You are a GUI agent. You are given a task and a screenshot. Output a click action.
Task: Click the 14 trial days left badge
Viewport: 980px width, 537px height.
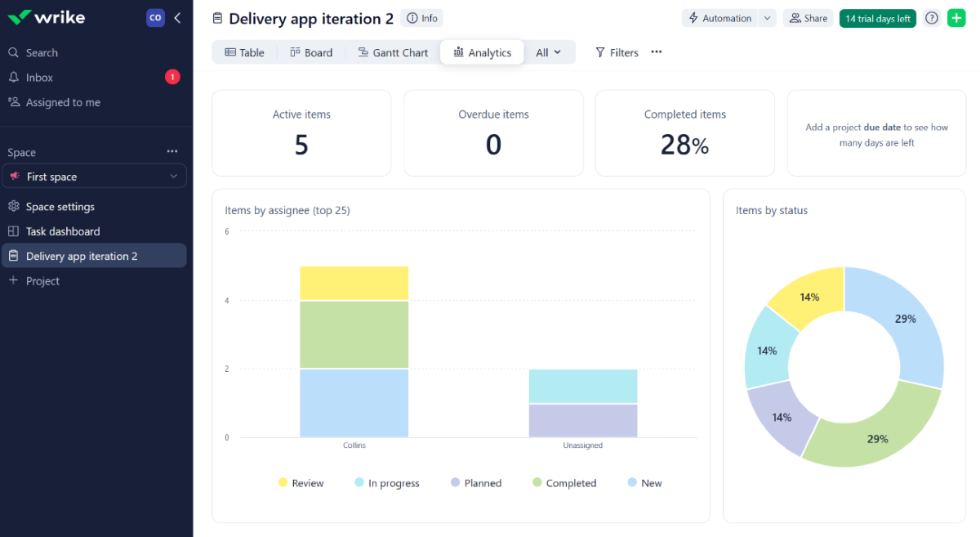click(x=877, y=17)
